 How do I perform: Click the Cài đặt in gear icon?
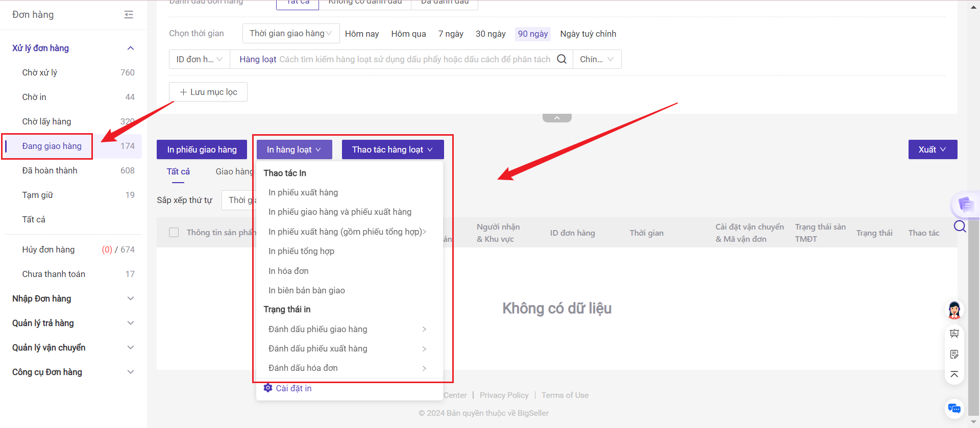[268, 388]
